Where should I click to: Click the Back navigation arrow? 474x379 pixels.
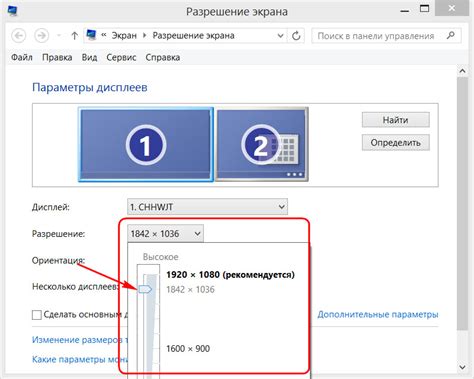click(x=19, y=35)
